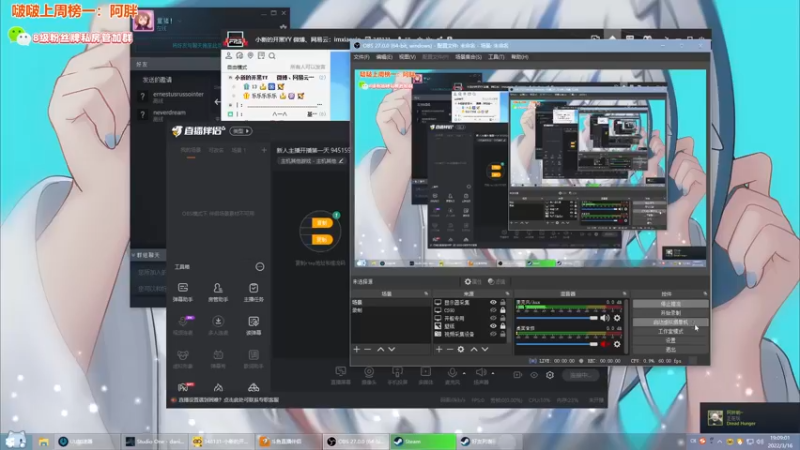The image size is (800, 450).
Task: Select 录制 scene in OBS scenes list
Action: point(390,310)
